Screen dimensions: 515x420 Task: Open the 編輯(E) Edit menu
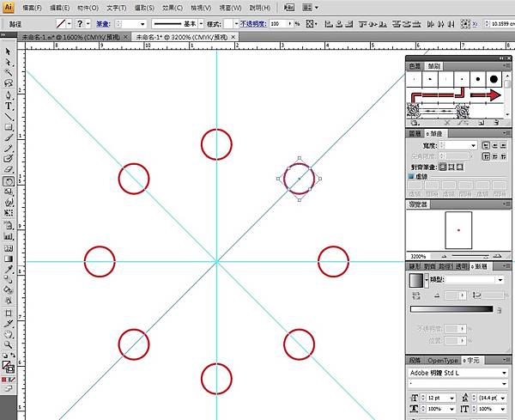point(59,8)
